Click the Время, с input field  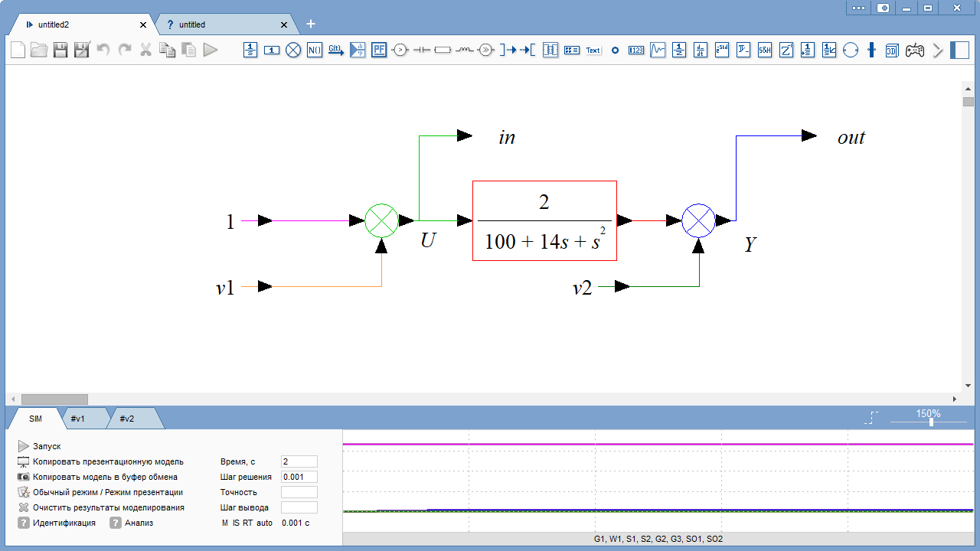[x=299, y=461]
